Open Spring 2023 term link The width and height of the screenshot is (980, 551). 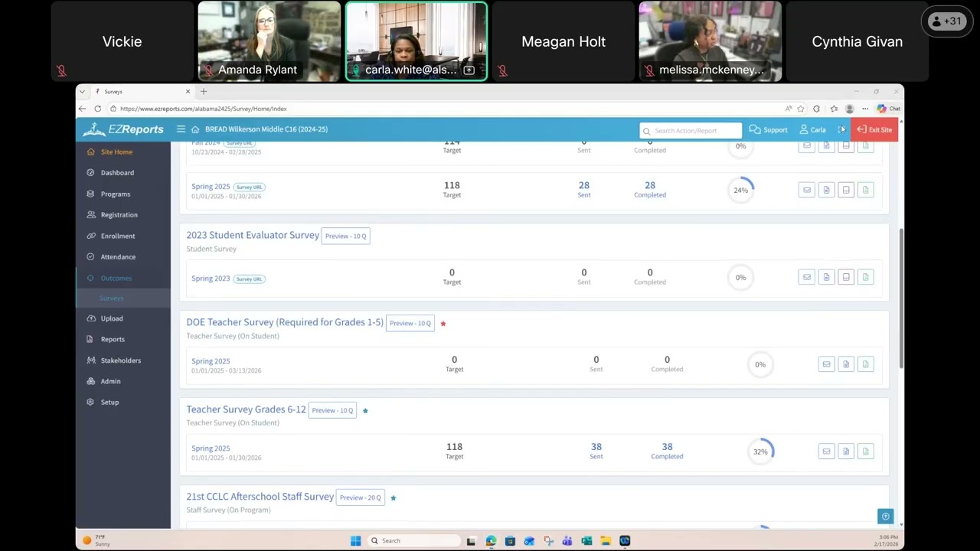[211, 279]
